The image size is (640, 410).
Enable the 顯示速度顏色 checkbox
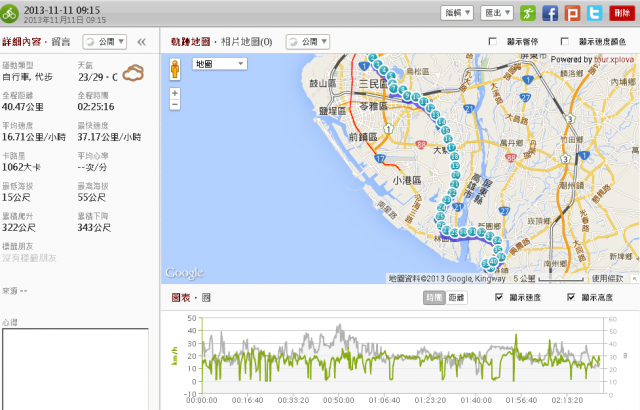point(564,41)
